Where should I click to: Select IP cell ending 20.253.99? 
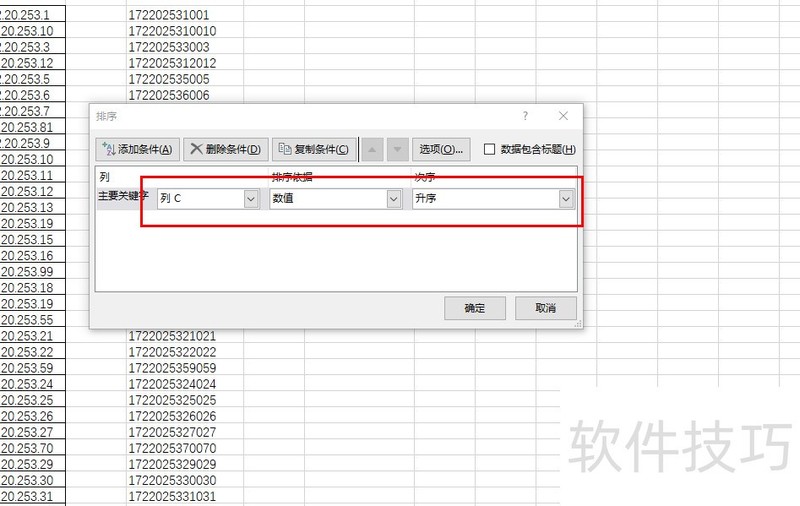(33, 271)
